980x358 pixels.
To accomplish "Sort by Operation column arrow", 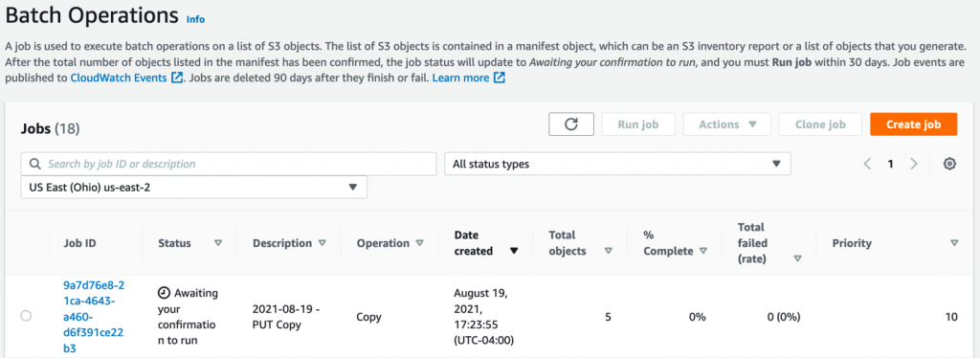I will [x=419, y=243].
